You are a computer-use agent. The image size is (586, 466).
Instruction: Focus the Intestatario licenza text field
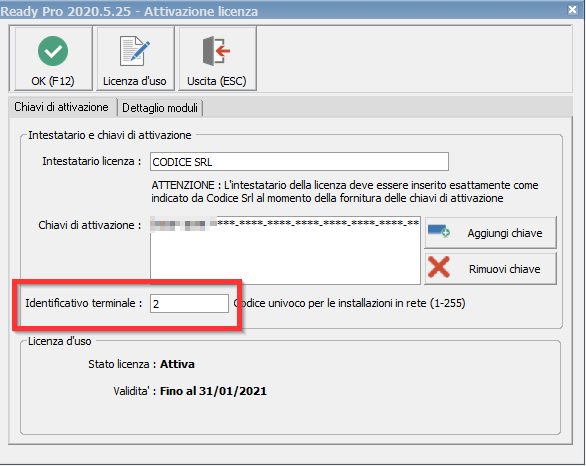coord(299,161)
